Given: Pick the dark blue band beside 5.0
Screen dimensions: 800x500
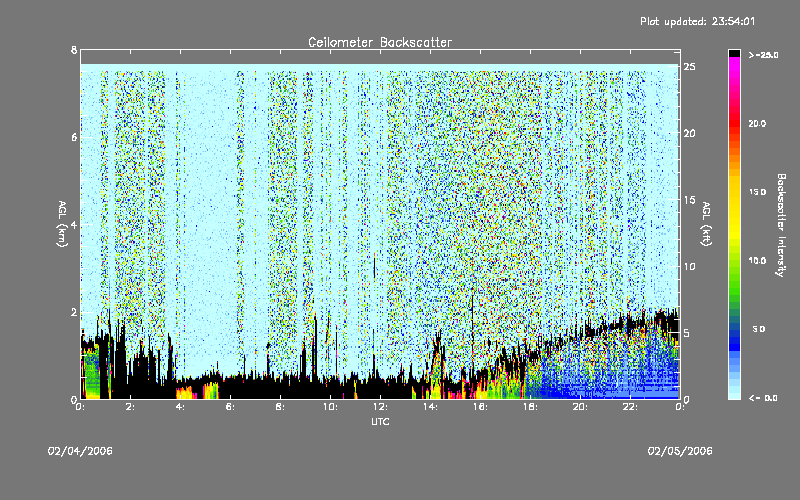Looking at the screenshot, I should coord(734,334).
